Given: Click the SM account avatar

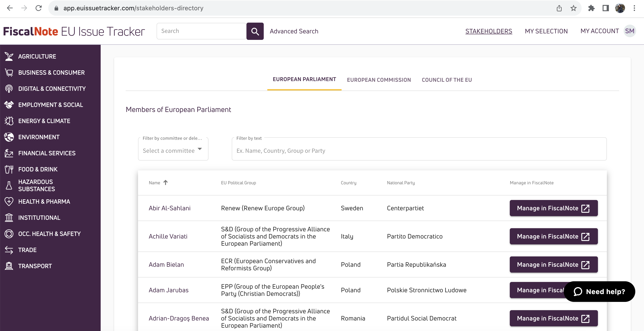Looking at the screenshot, I should tap(630, 31).
